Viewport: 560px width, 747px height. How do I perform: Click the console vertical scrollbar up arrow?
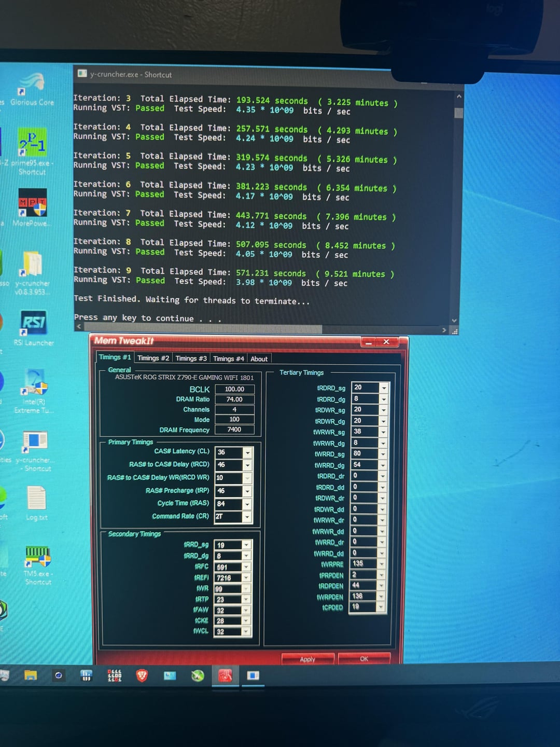click(x=458, y=96)
